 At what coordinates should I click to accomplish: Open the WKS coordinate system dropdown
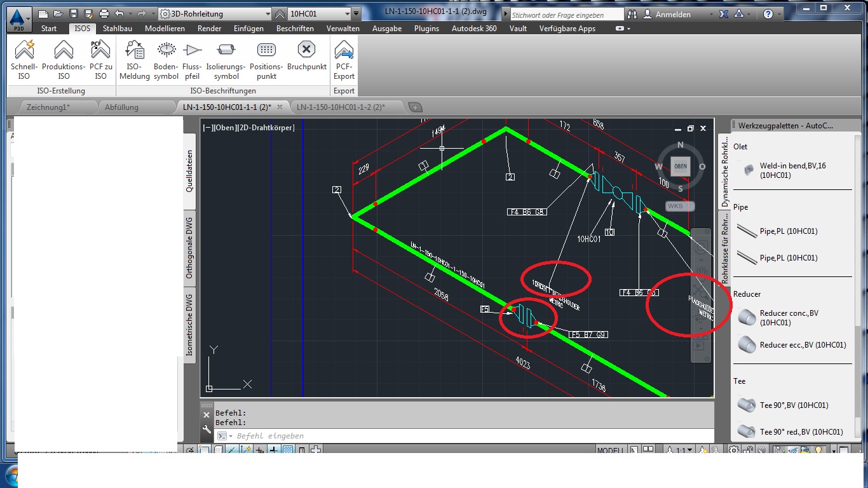680,206
